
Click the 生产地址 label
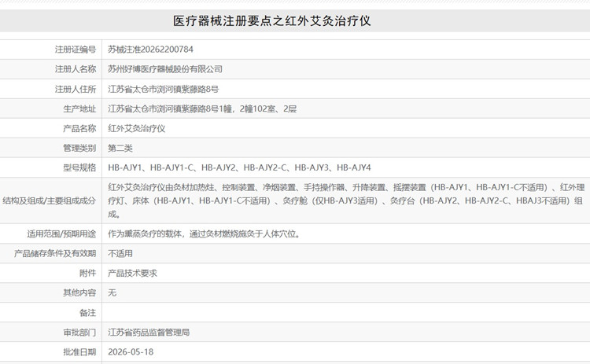79,108
